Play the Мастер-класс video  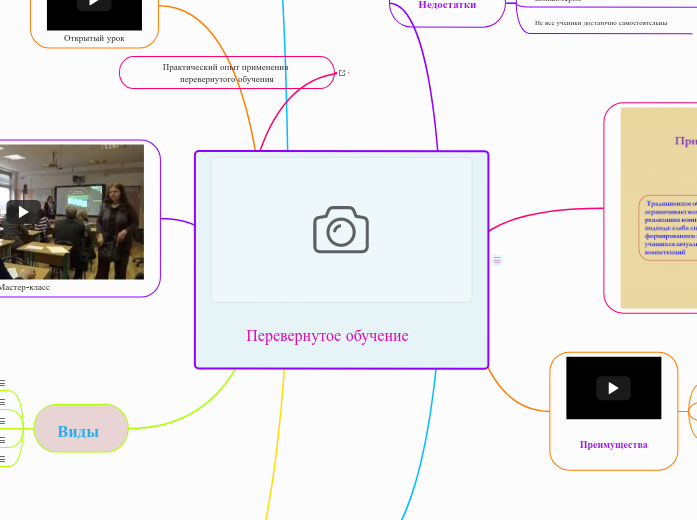(x=24, y=212)
